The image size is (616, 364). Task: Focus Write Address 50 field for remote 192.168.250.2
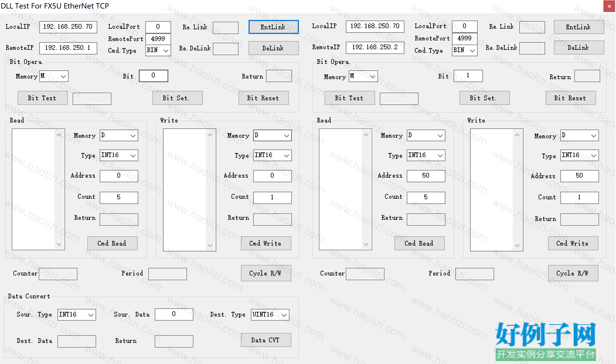[579, 176]
